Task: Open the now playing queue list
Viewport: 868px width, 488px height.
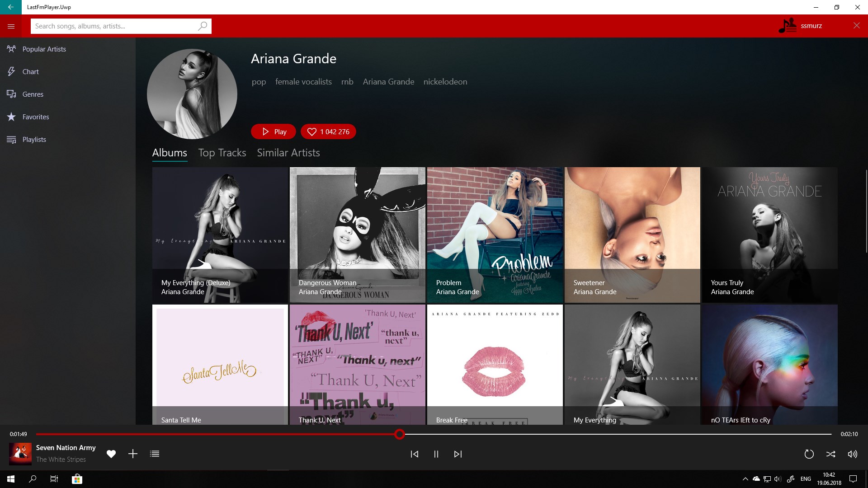Action: 155,454
